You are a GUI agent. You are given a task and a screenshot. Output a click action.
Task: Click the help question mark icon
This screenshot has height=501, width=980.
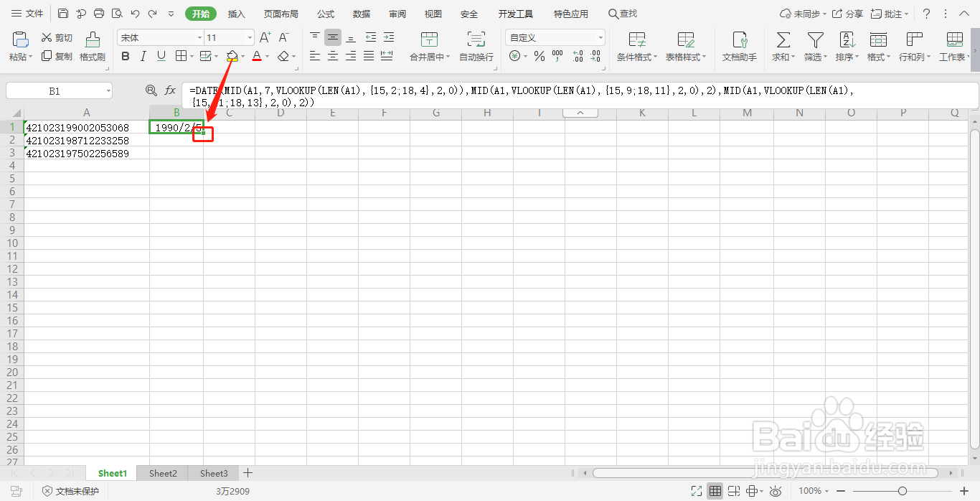point(926,14)
